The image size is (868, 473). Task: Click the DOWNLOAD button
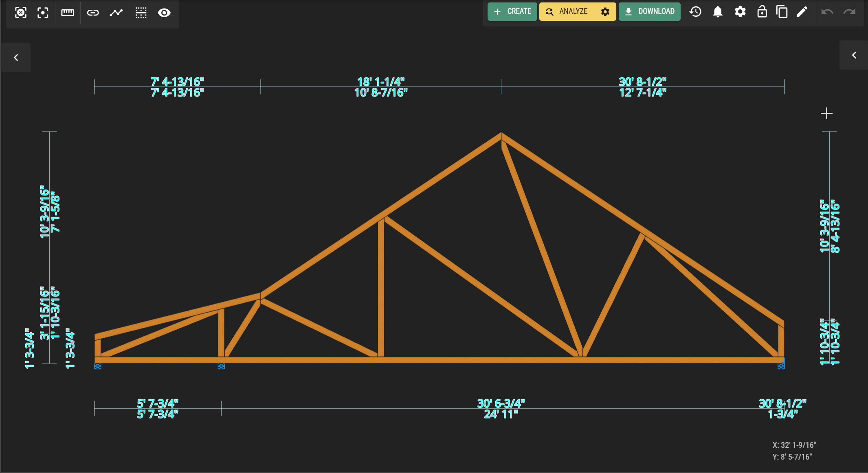650,11
